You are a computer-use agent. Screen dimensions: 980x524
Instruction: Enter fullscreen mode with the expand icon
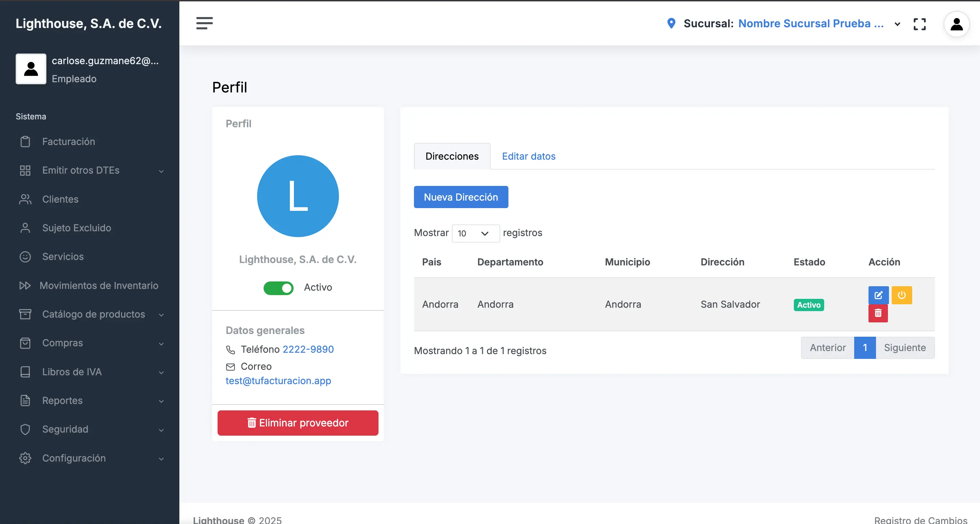click(x=920, y=24)
